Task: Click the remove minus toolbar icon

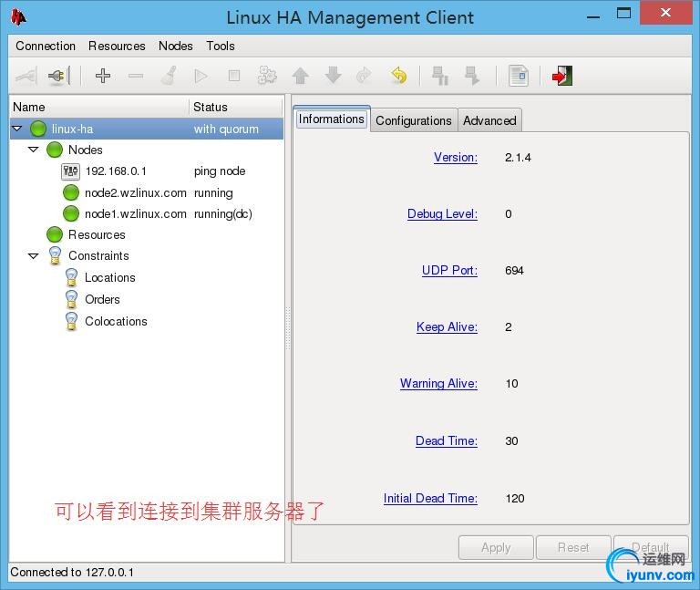Action: [x=136, y=76]
